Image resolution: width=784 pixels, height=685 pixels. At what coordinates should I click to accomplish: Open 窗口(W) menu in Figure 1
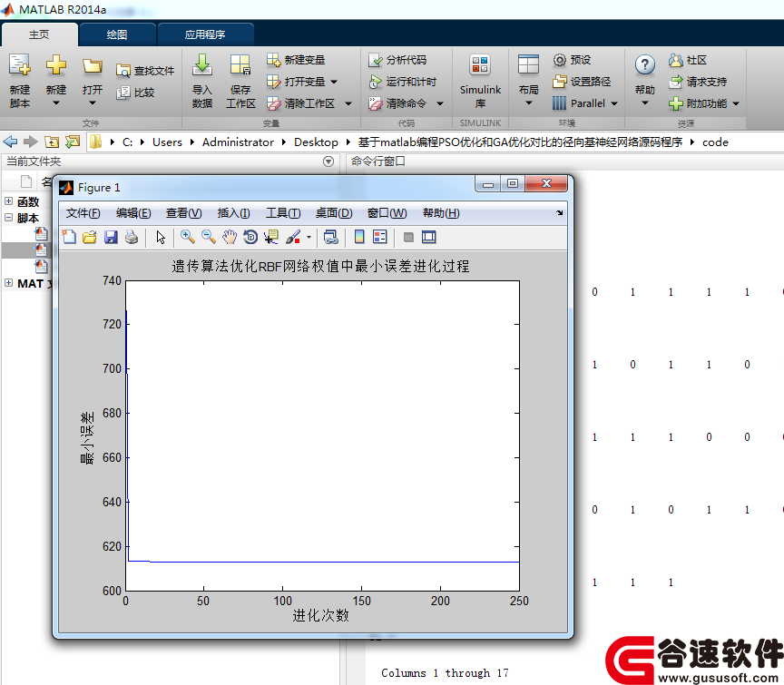point(387,213)
